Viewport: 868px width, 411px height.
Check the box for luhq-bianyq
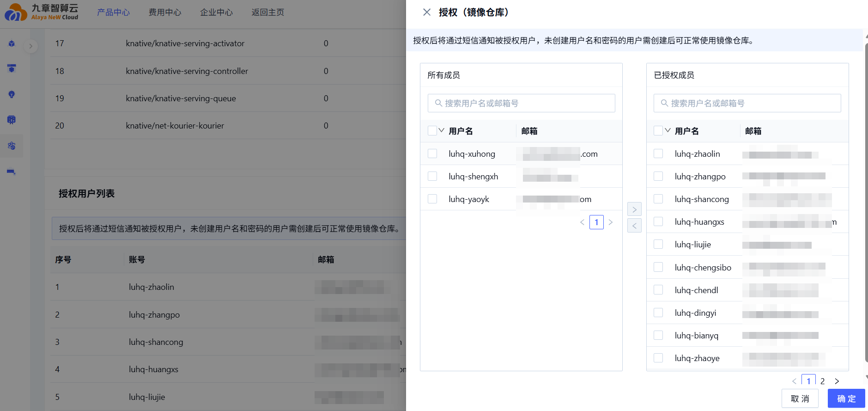pos(658,335)
